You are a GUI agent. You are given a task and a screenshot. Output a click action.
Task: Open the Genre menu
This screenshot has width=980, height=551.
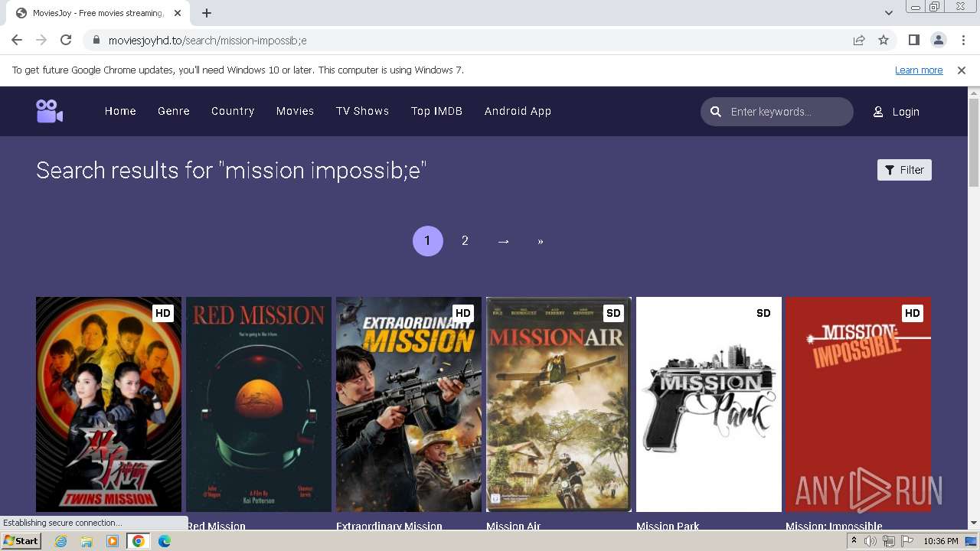coord(174,111)
